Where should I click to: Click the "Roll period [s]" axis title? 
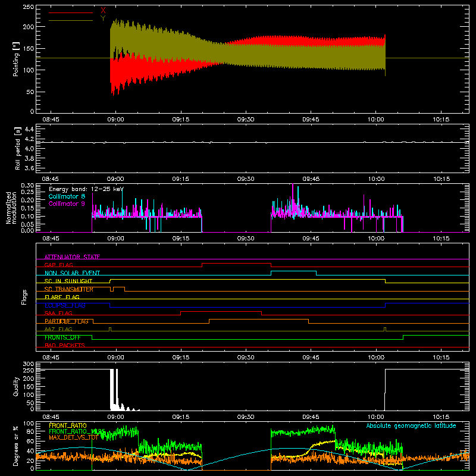pos(18,148)
